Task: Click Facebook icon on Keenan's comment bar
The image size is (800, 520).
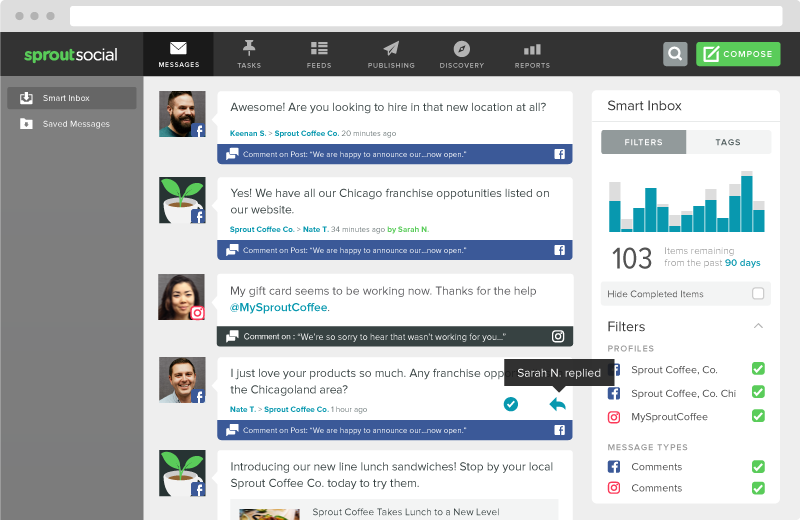Action: click(x=560, y=154)
